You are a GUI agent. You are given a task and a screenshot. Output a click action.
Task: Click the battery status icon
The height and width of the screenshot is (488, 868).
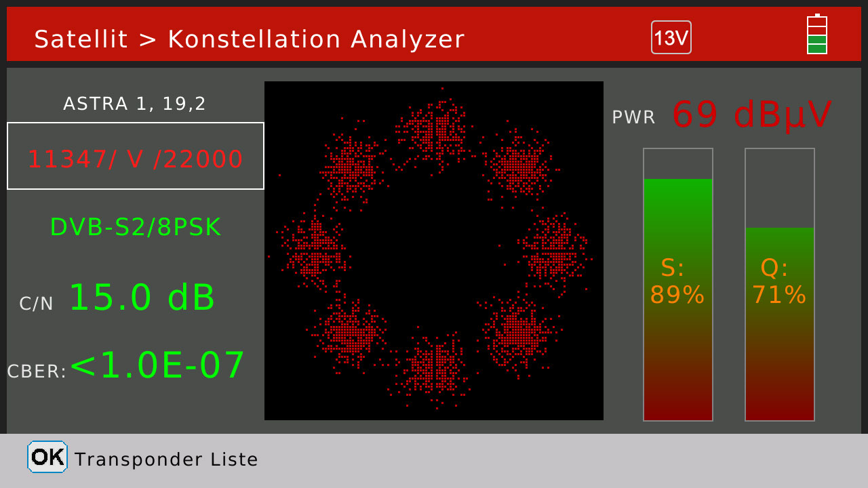816,35
